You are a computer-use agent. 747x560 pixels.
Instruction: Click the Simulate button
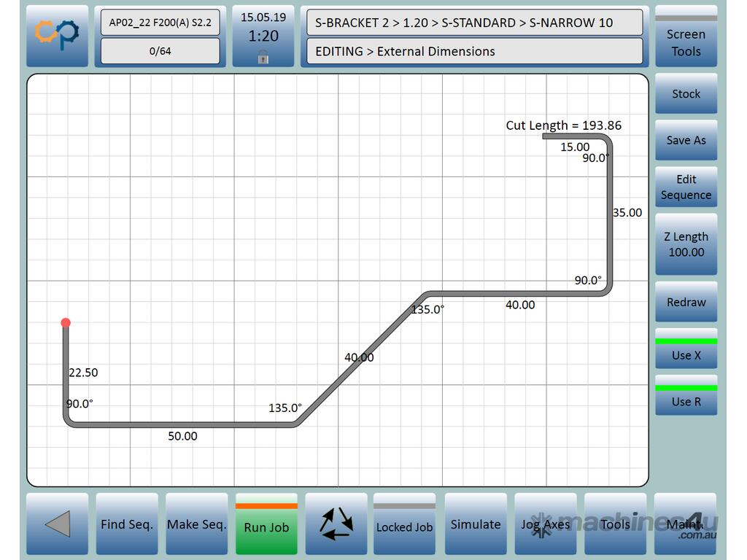[476, 524]
